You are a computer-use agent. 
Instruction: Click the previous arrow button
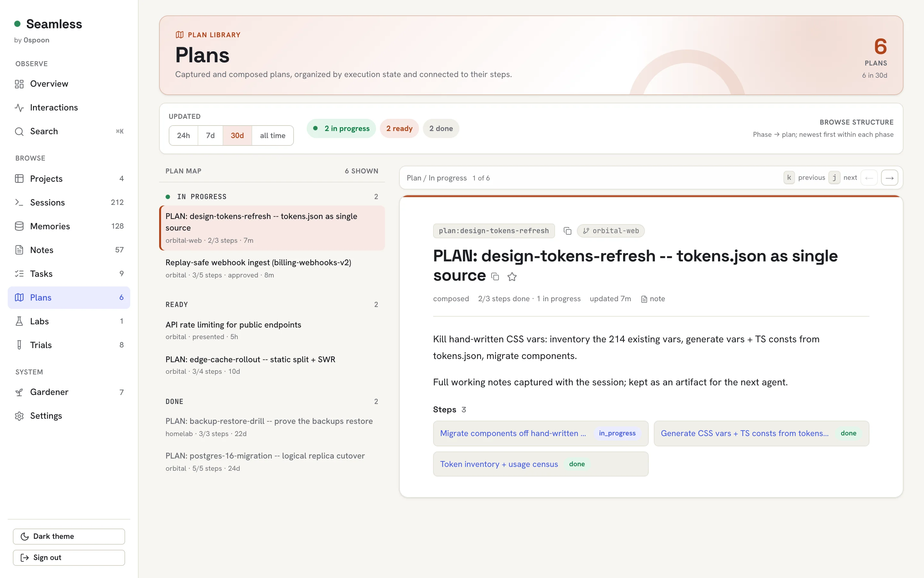pos(869,178)
